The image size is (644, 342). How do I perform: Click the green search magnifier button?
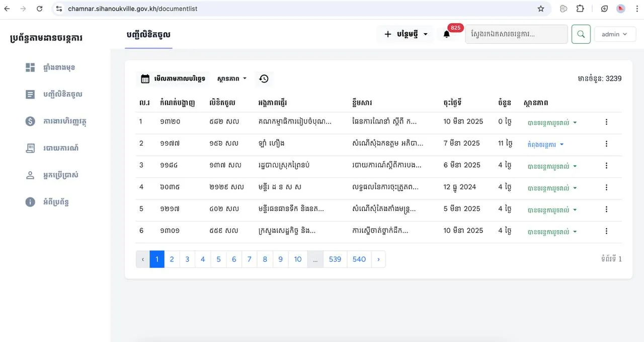(581, 34)
